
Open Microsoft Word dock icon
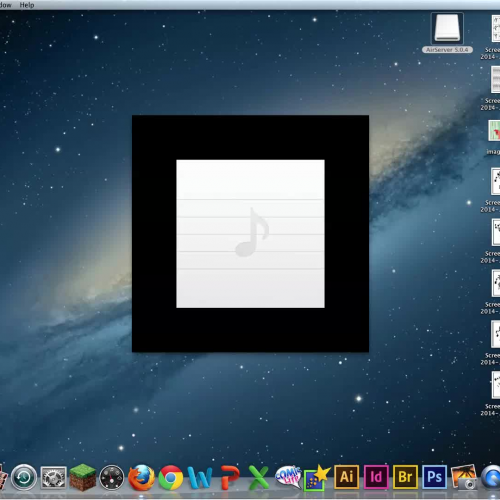[200, 478]
